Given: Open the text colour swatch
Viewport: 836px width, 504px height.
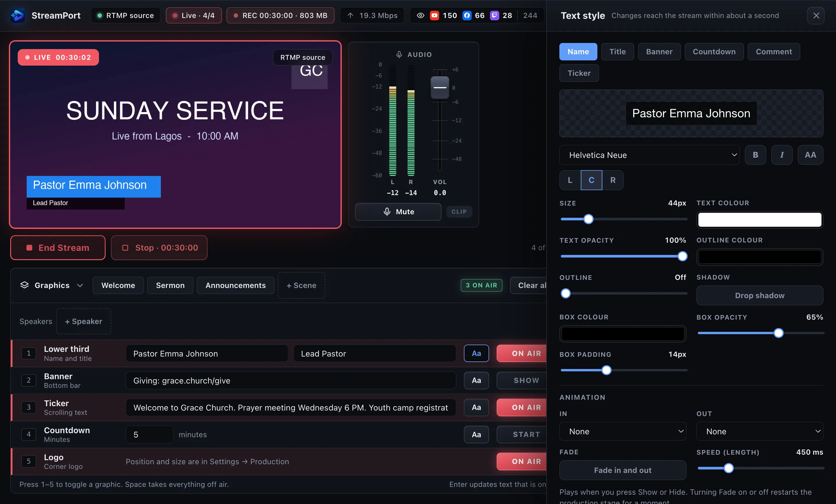Looking at the screenshot, I should click(760, 219).
